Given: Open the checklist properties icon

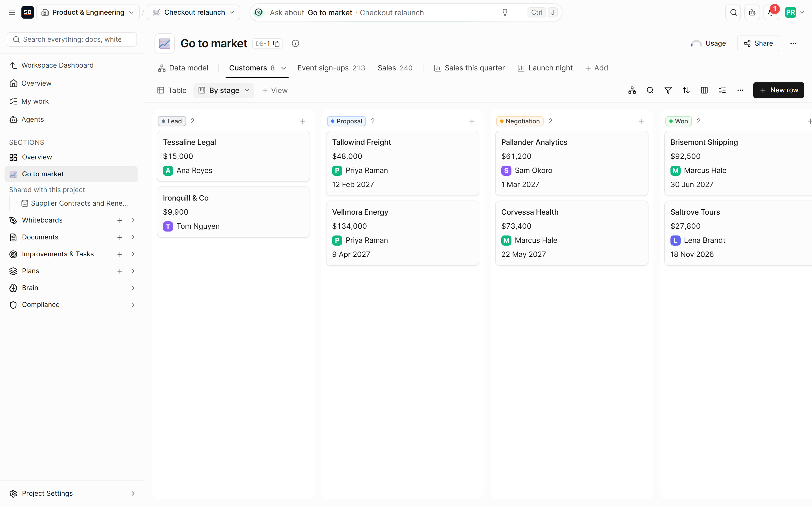Looking at the screenshot, I should (x=722, y=90).
